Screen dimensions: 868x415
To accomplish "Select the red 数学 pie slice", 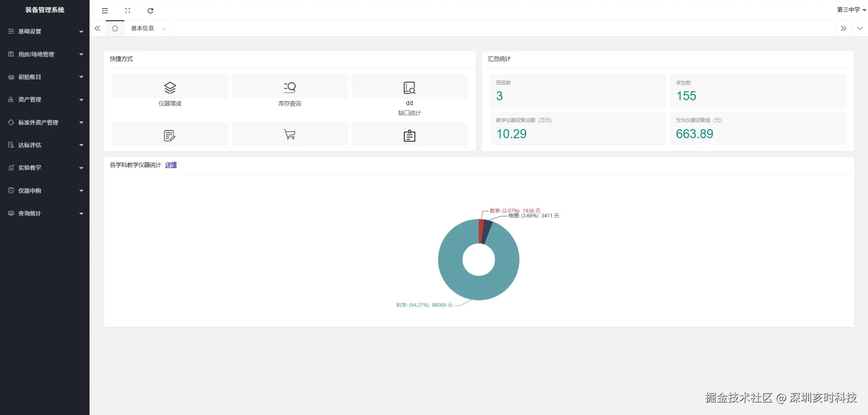I will 481,231.
